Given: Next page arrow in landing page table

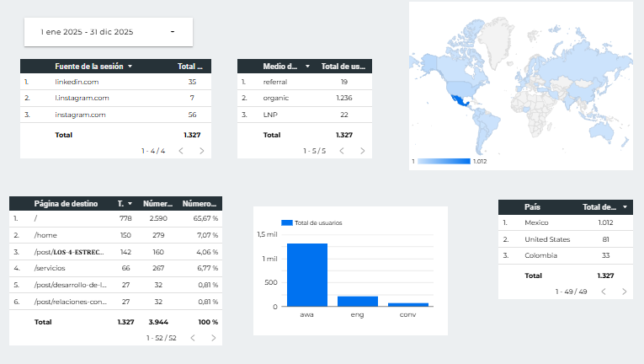Looking at the screenshot, I should [x=213, y=338].
